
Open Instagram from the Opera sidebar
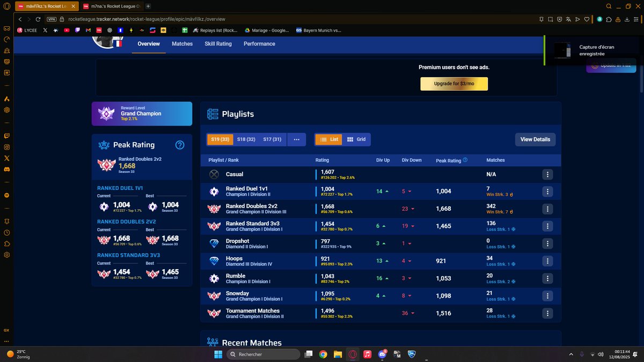pos(6,147)
